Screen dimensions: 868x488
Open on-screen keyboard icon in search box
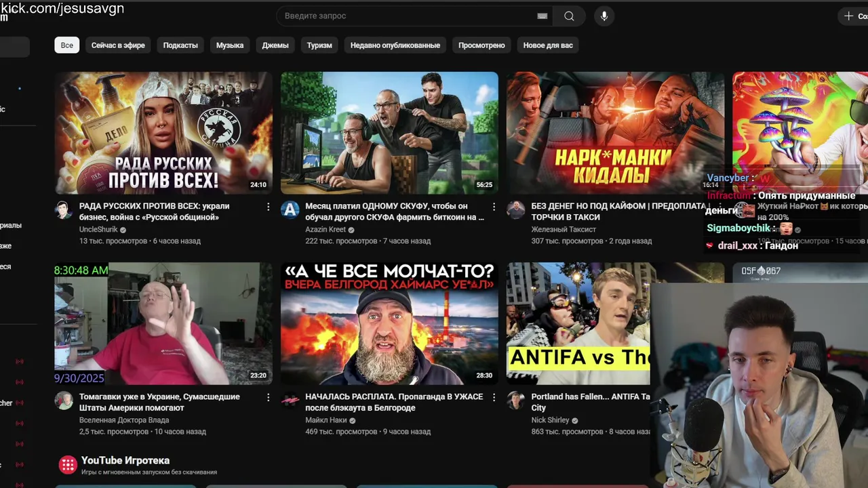(542, 16)
